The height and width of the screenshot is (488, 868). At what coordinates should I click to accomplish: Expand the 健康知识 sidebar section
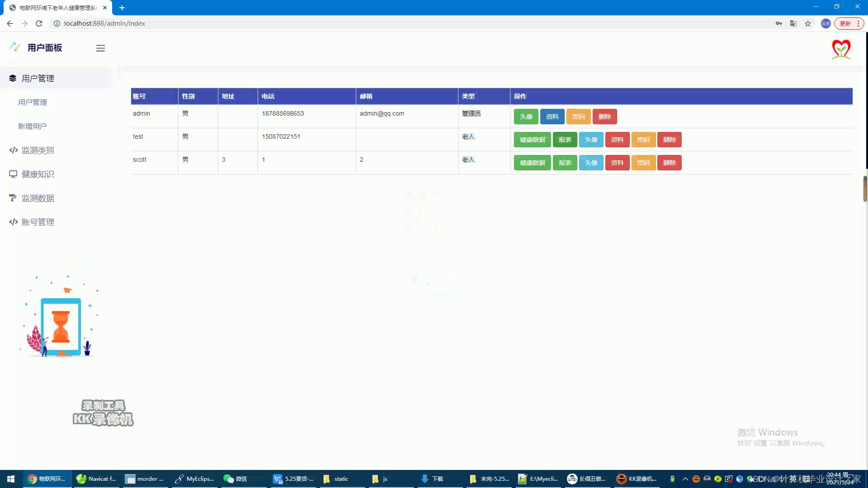38,174
